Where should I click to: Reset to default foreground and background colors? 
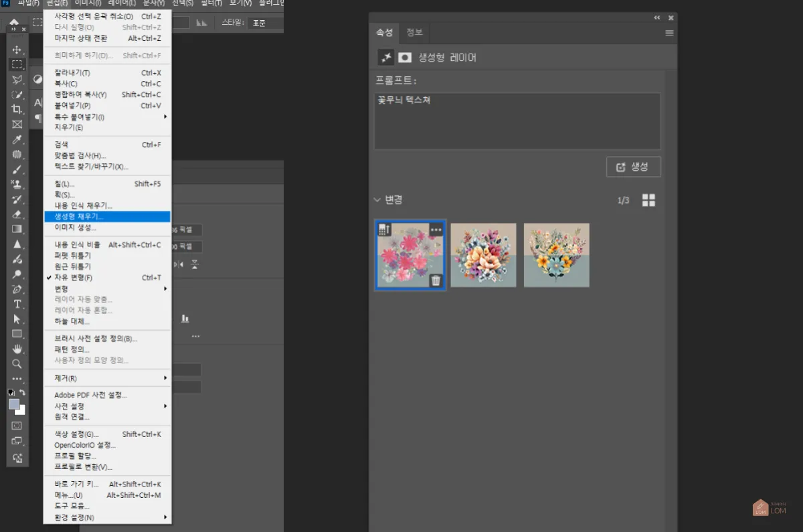11,392
